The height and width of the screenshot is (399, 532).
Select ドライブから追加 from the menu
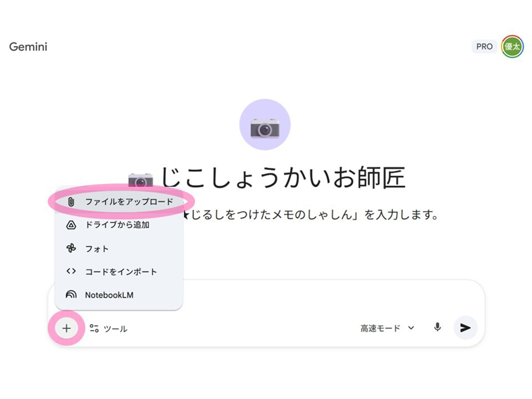click(x=117, y=225)
